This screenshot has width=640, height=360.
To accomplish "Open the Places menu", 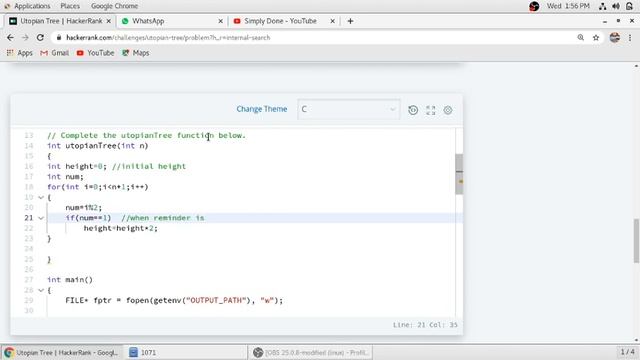I will 70,6.
